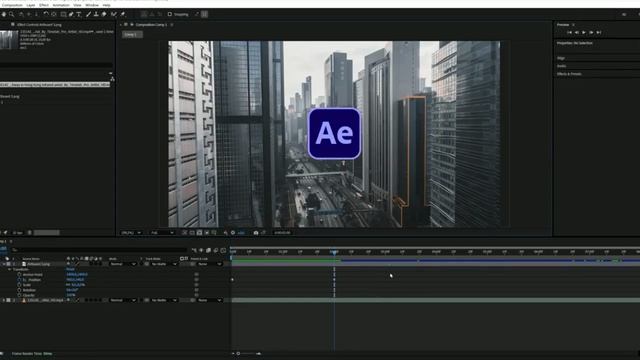Toggle the Scale stopwatch
Viewport: 640px width, 360px height.
pyautogui.click(x=19, y=285)
